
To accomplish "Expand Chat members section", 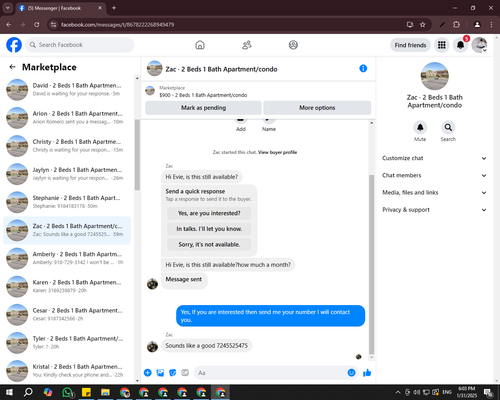I will [434, 175].
